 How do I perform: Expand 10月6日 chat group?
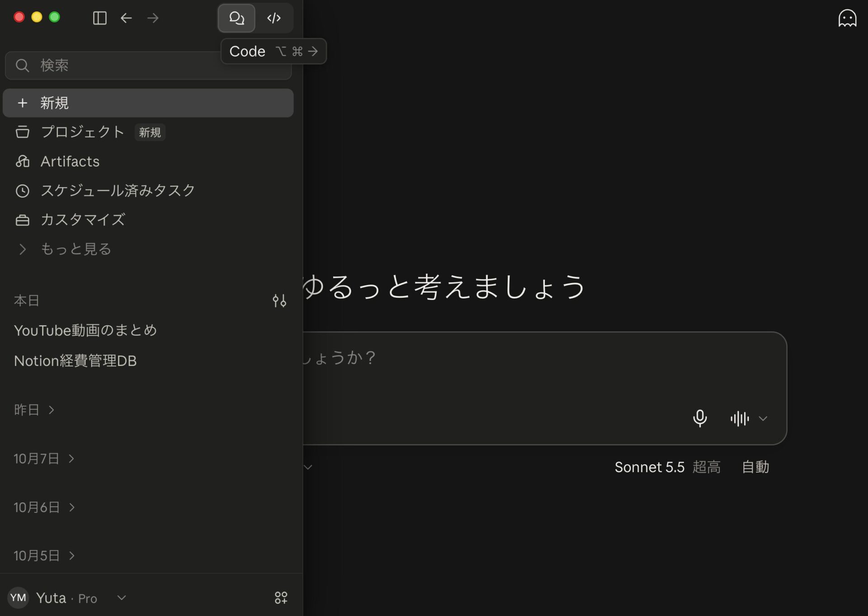coord(44,507)
